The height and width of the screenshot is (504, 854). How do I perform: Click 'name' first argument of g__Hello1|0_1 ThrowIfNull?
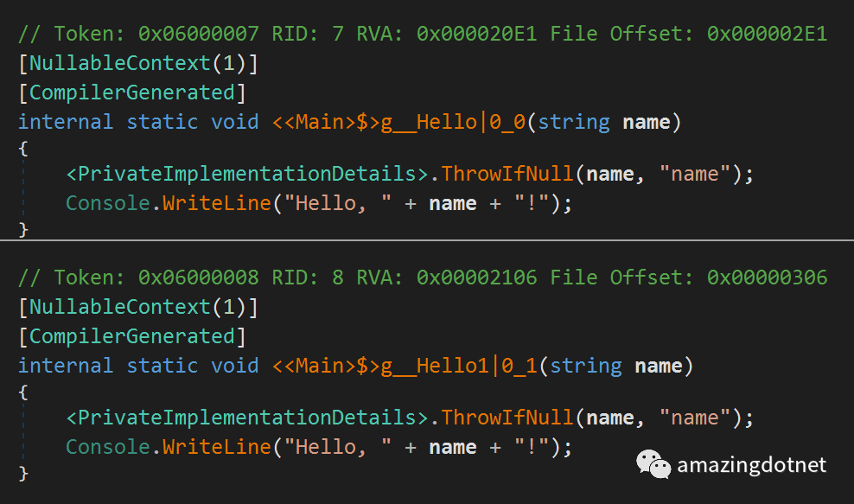pos(610,418)
